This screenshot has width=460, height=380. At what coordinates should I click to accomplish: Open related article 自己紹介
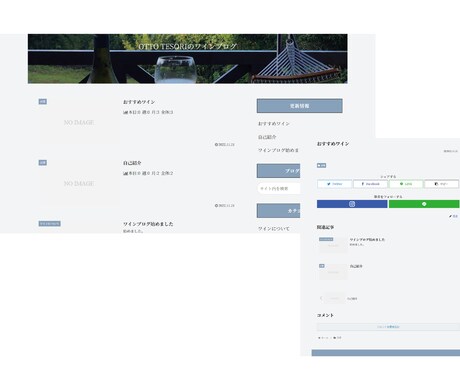click(x=356, y=266)
